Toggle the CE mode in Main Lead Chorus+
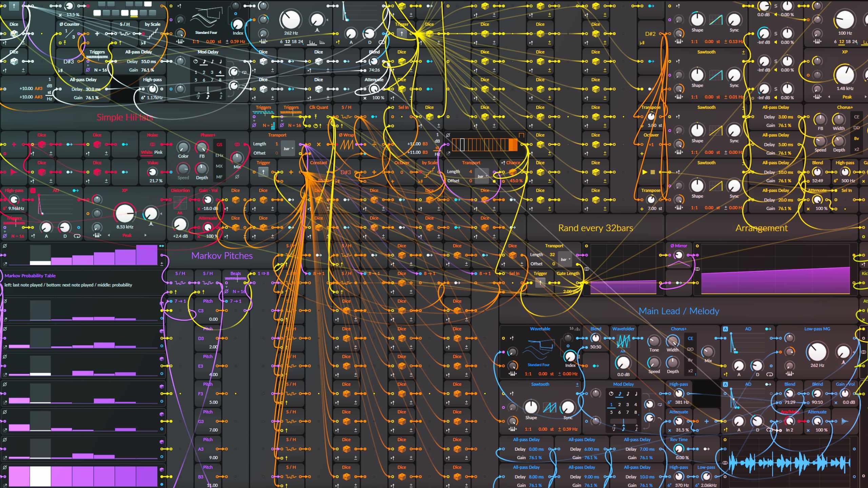The width and height of the screenshot is (868, 488). tap(690, 339)
